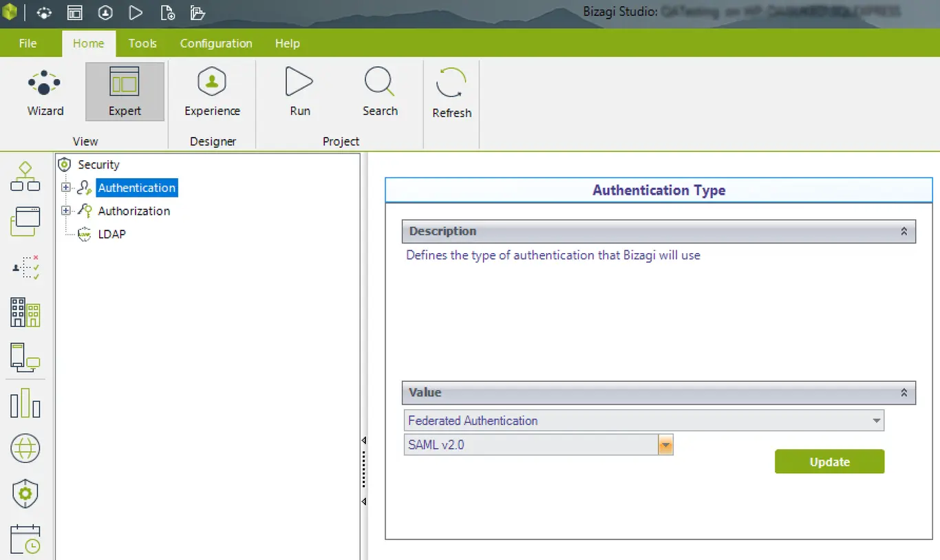Open the devices sidebar module icon
940x560 pixels.
coord(25,358)
